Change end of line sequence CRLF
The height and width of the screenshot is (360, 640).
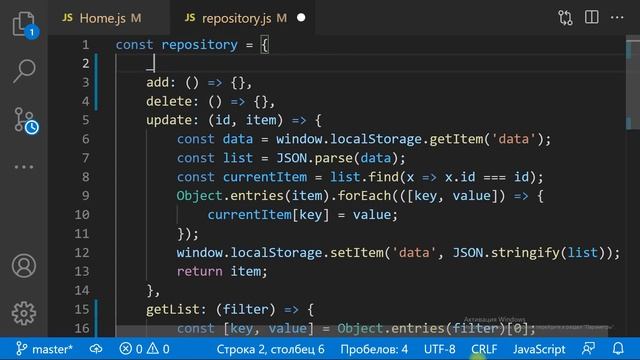click(484, 349)
